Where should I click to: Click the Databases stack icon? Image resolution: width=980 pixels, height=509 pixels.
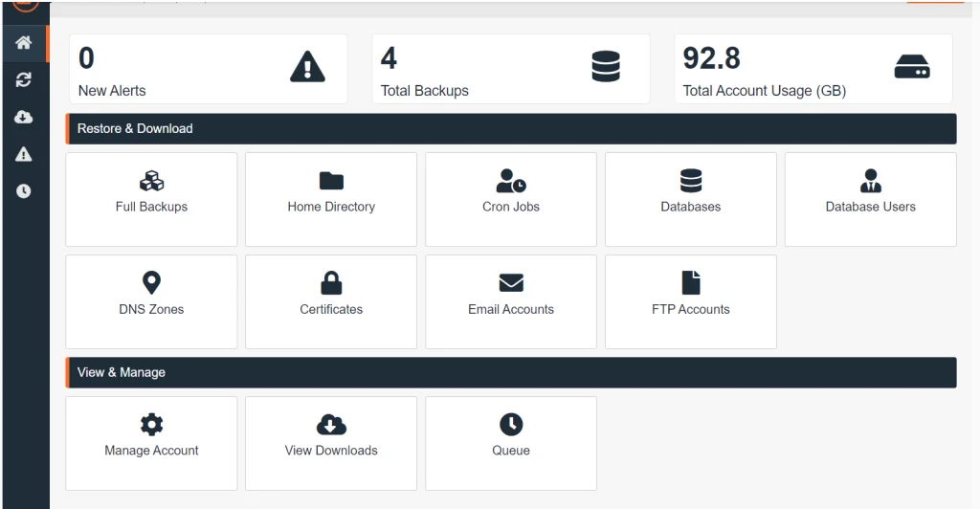[691, 181]
